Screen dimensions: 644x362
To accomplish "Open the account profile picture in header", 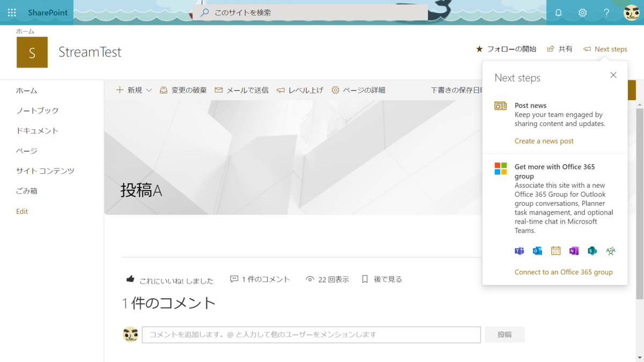I will 632,12.
